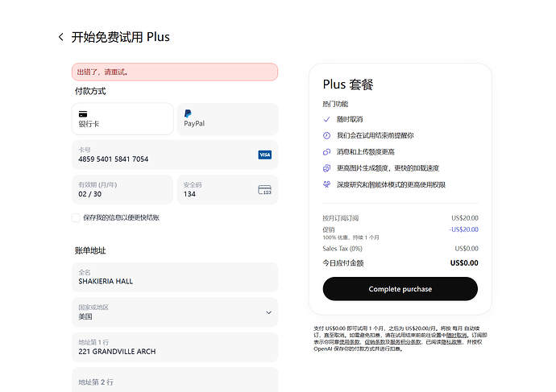Viewport: 556px width, 392px height.
Task: Tick the 保存我的信息以便更快结账 checkbox
Action: (76, 217)
